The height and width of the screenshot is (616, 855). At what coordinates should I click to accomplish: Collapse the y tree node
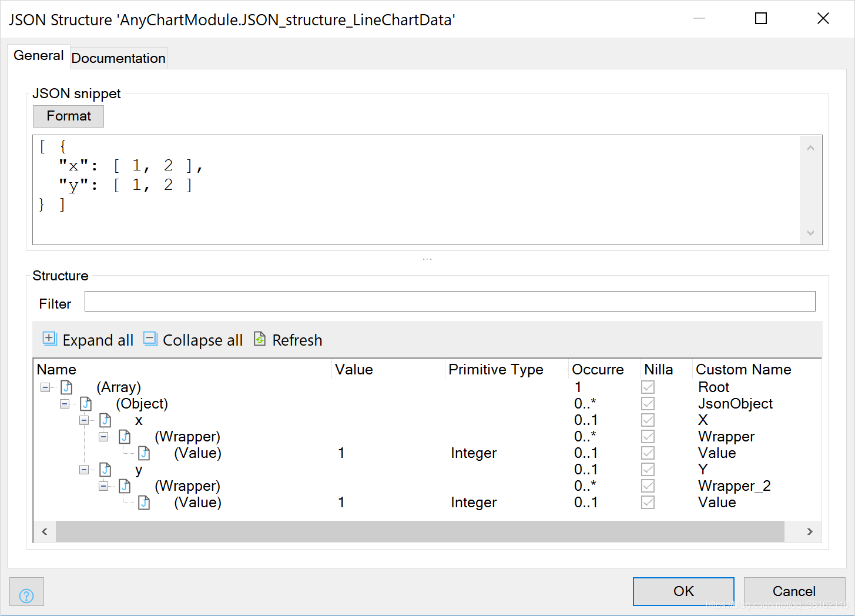coord(83,469)
